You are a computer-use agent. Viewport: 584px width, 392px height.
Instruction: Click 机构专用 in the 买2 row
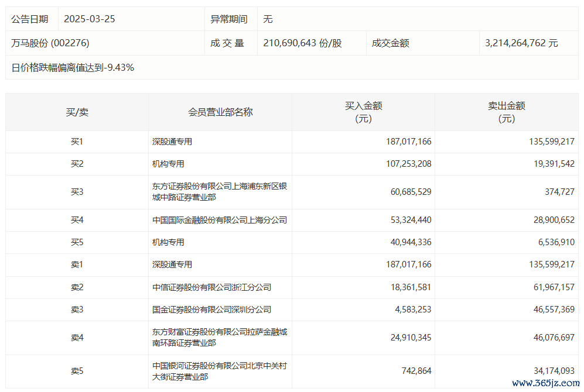(x=168, y=164)
